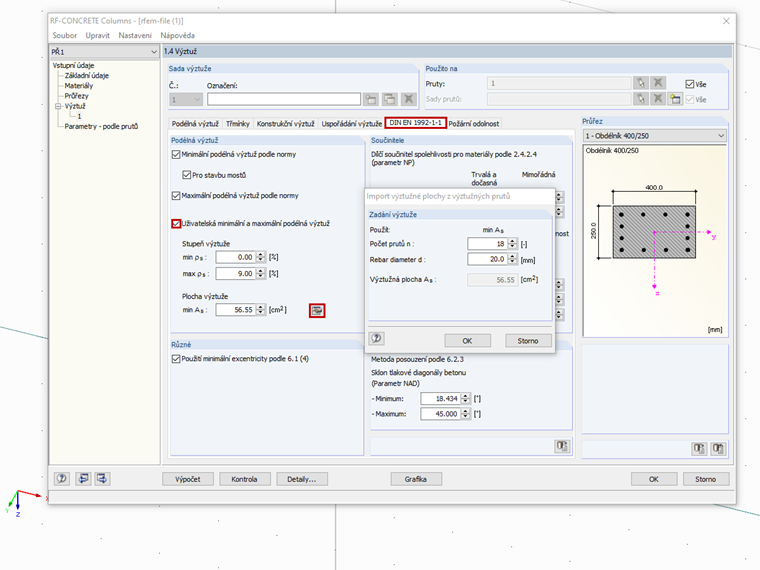Open the help icon in the bottom bar

point(62,479)
